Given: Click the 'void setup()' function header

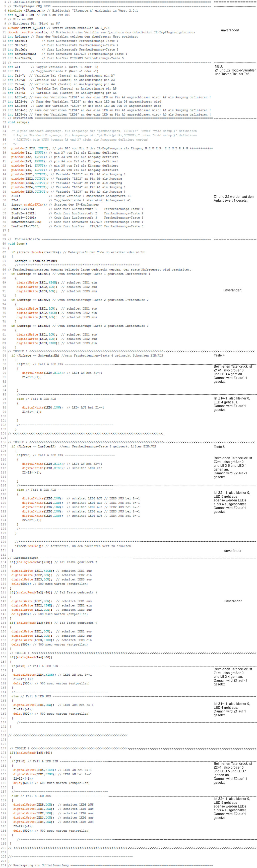Looking at the screenshot, I should tap(18, 122).
